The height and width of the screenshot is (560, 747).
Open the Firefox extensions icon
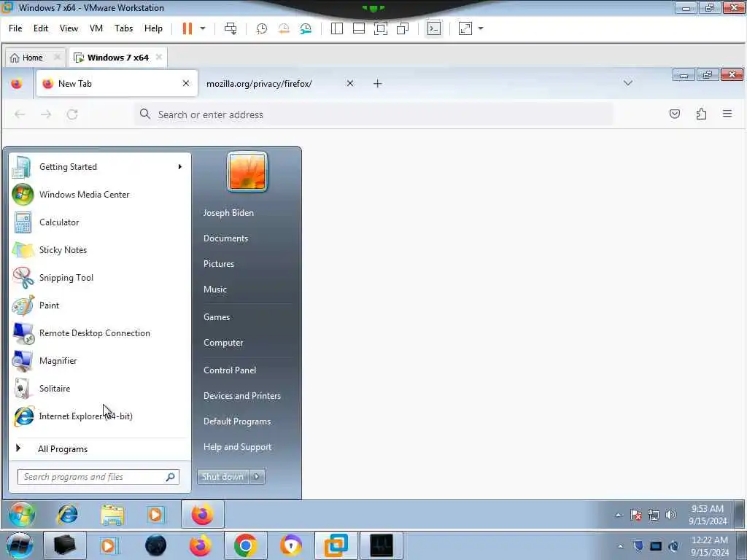tap(701, 114)
